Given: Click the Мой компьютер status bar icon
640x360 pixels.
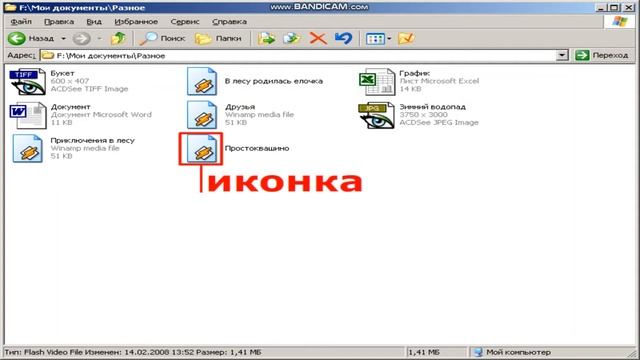Looking at the screenshot, I should [478, 352].
